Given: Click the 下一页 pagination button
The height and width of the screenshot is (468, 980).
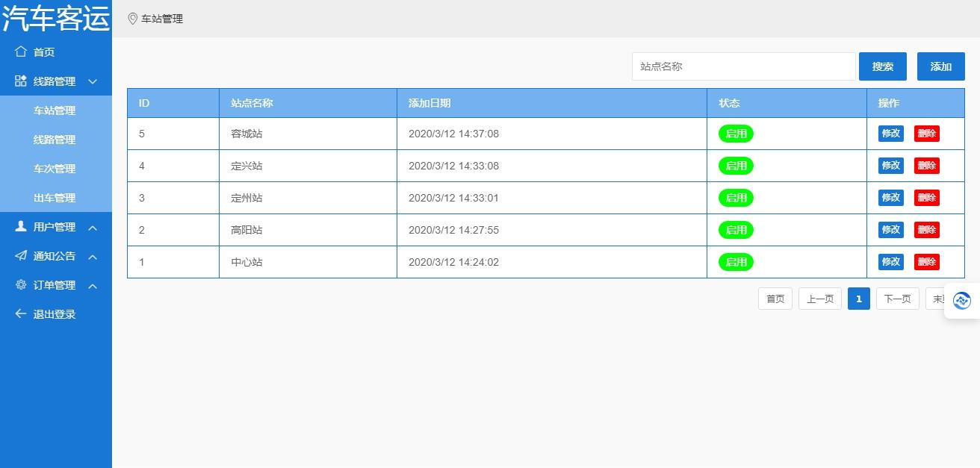Looking at the screenshot, I should [x=898, y=299].
